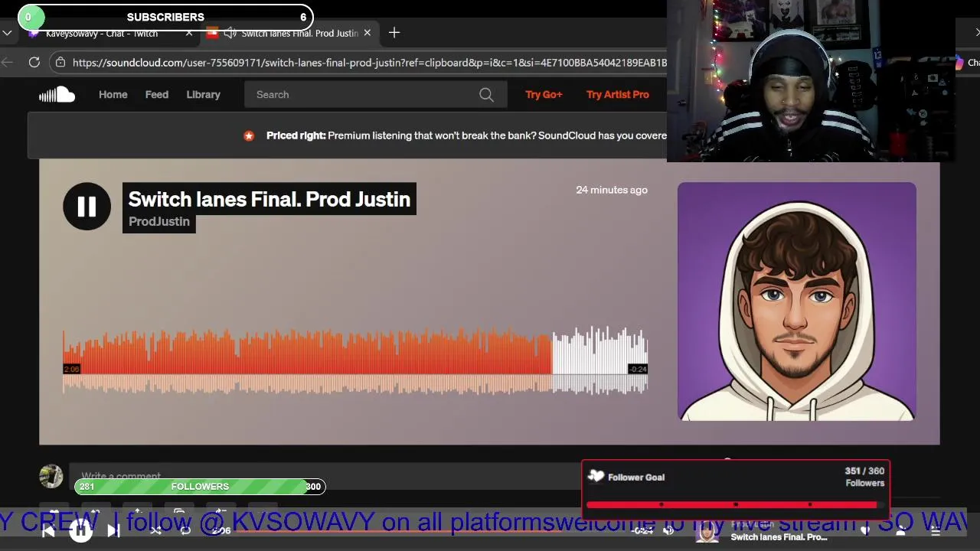View site info lock icon

coord(60,63)
